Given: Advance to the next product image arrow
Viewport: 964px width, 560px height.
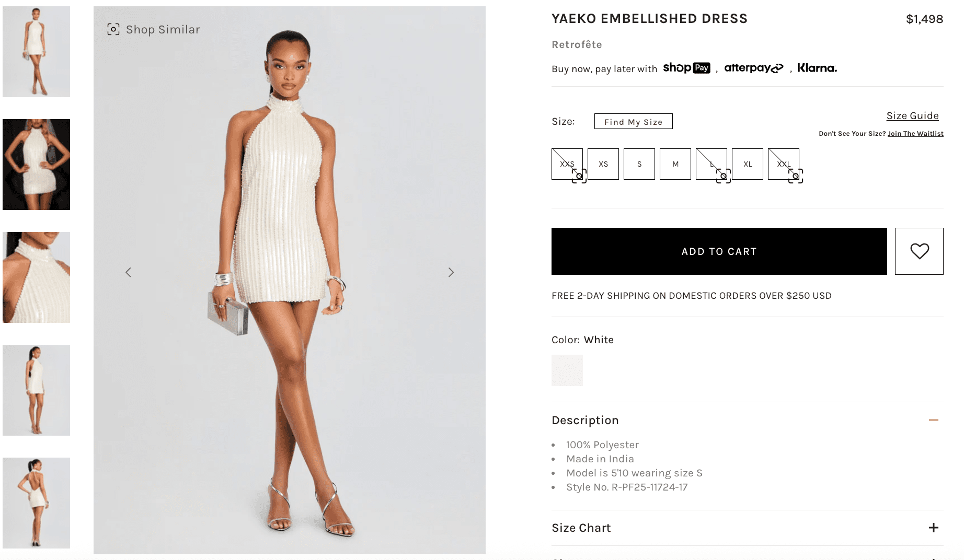Looking at the screenshot, I should [x=451, y=272].
